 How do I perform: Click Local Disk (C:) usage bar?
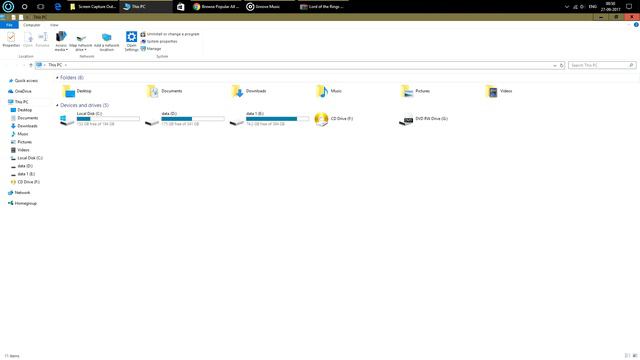click(108, 119)
